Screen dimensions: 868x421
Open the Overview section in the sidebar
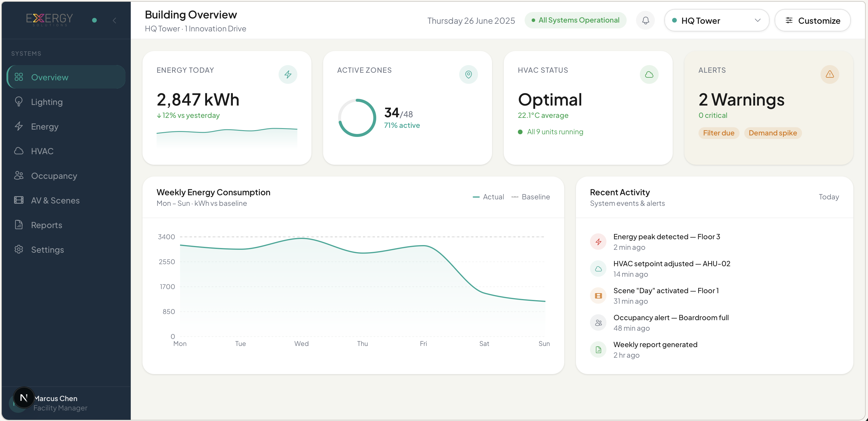point(66,77)
